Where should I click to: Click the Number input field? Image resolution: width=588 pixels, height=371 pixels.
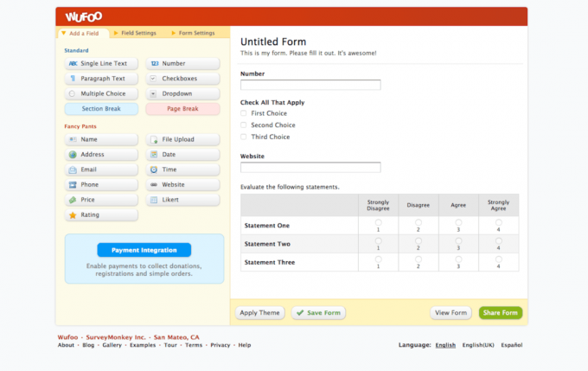click(x=310, y=85)
